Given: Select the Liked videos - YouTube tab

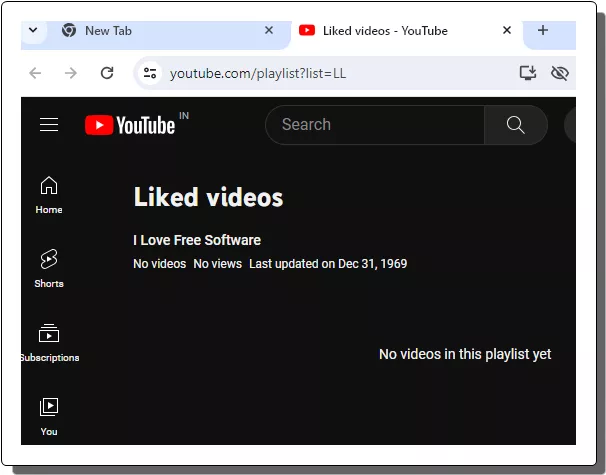Looking at the screenshot, I should tap(406, 31).
